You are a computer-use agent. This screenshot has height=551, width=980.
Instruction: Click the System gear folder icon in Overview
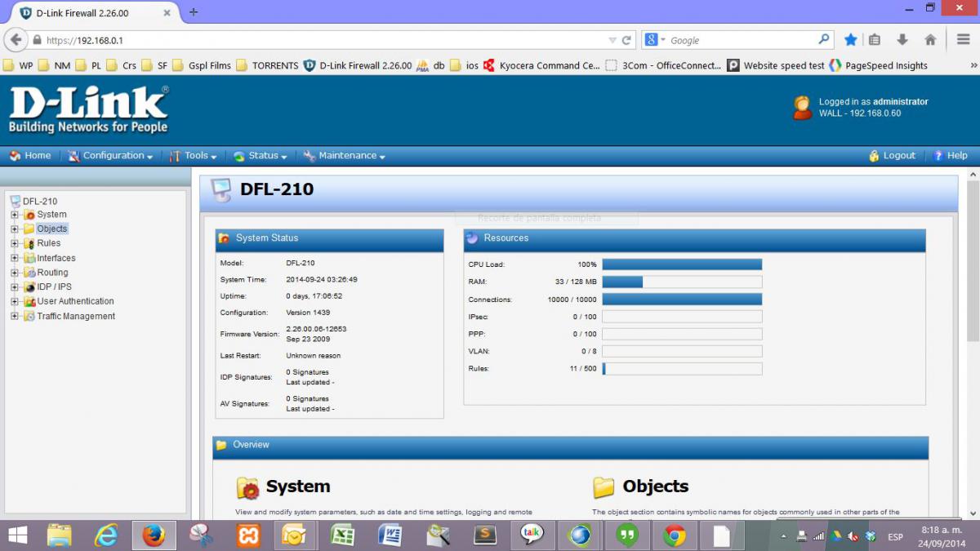pos(248,487)
